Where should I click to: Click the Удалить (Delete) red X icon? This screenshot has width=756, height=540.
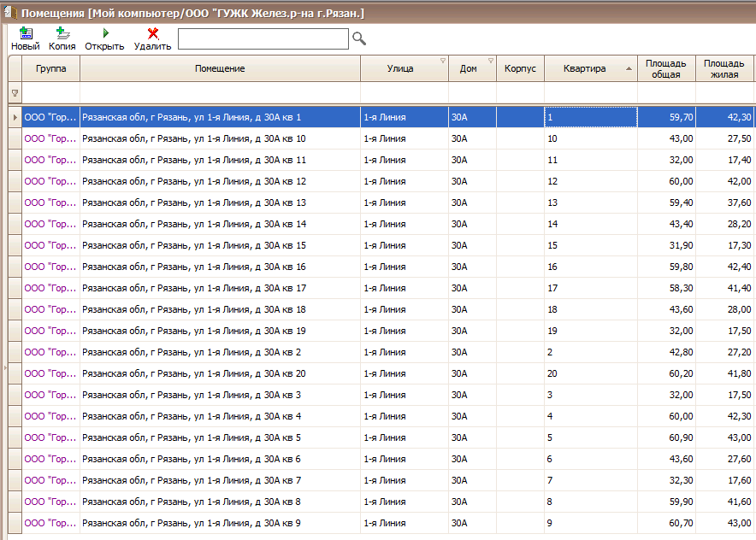point(153,34)
